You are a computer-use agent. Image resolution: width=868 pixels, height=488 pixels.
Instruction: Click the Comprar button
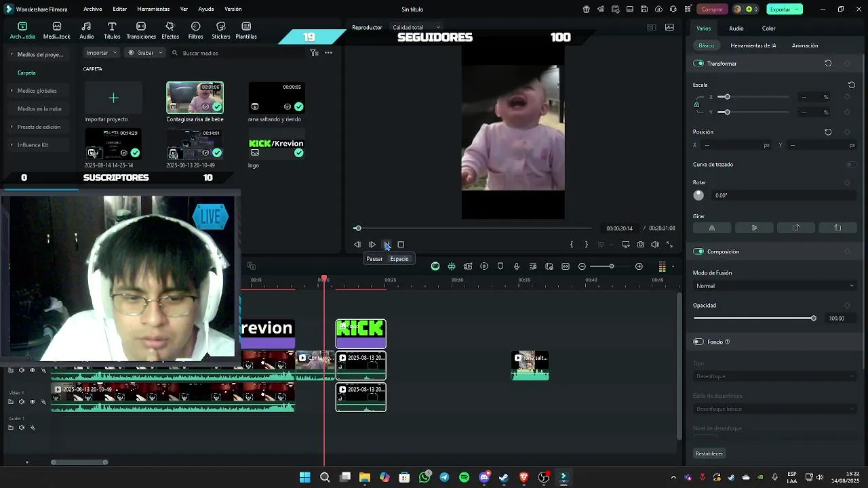(712, 9)
